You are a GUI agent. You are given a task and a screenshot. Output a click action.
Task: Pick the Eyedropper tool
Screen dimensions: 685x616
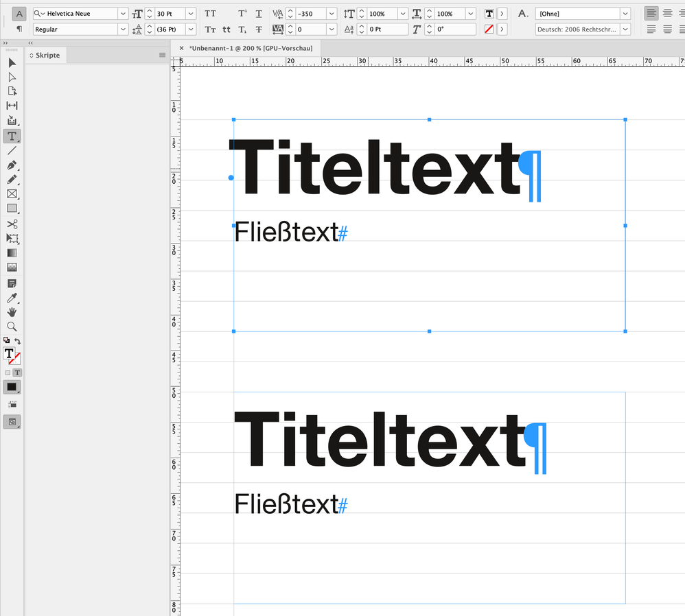click(x=12, y=298)
